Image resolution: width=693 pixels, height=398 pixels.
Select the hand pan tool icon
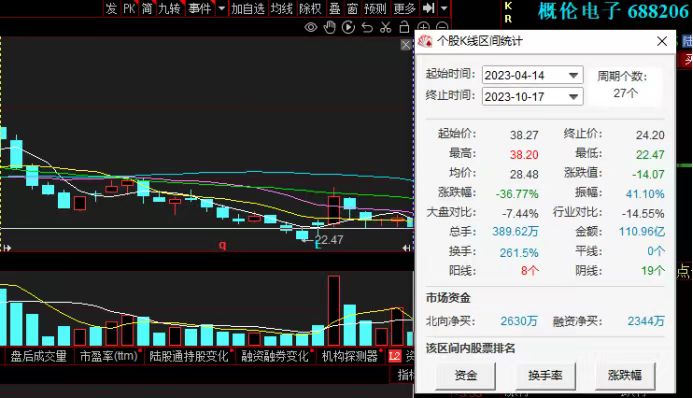(x=330, y=27)
